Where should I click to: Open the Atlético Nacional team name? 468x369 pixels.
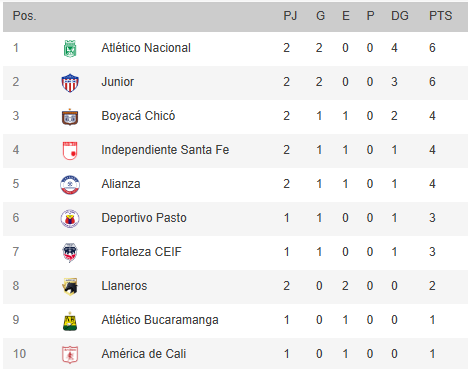point(146,48)
